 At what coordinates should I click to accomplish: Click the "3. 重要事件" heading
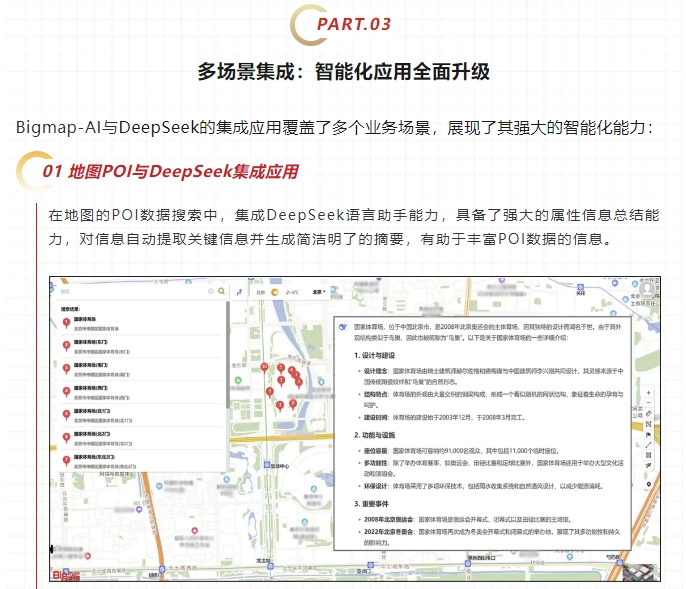371,504
